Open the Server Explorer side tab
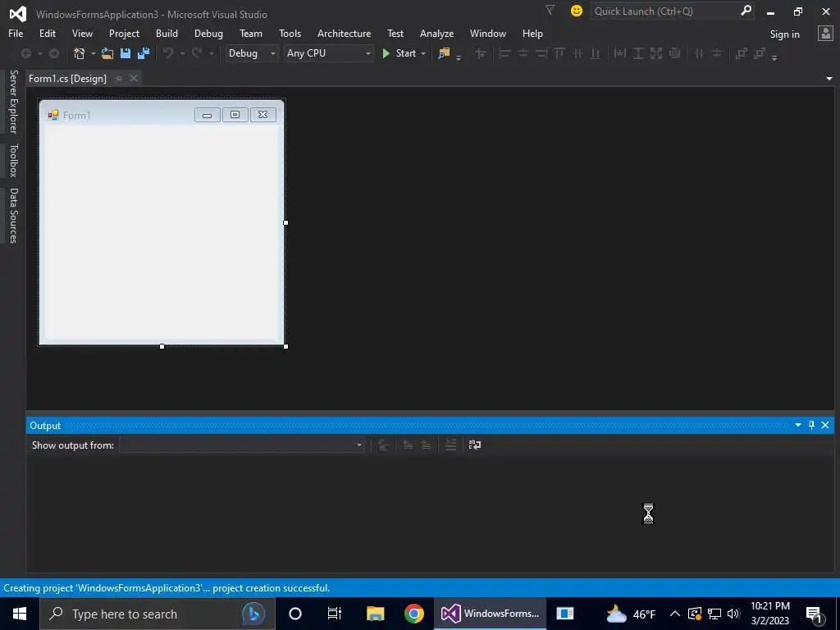The width and height of the screenshot is (840, 630). pyautogui.click(x=13, y=101)
